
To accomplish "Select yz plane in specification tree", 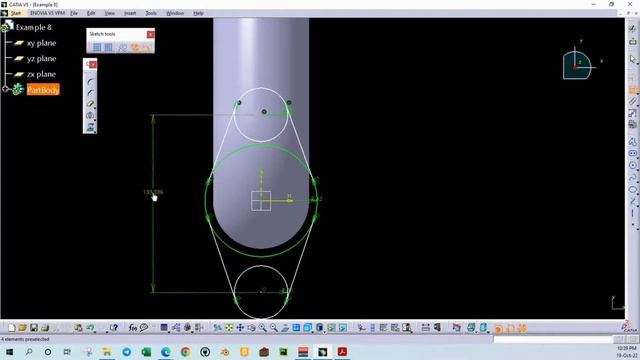I will pyautogui.click(x=41, y=58).
